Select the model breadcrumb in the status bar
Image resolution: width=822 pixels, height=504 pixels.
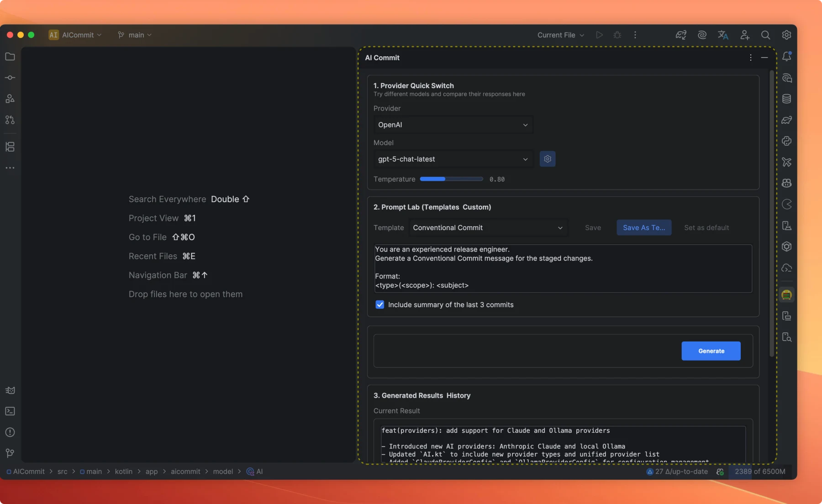coord(223,472)
